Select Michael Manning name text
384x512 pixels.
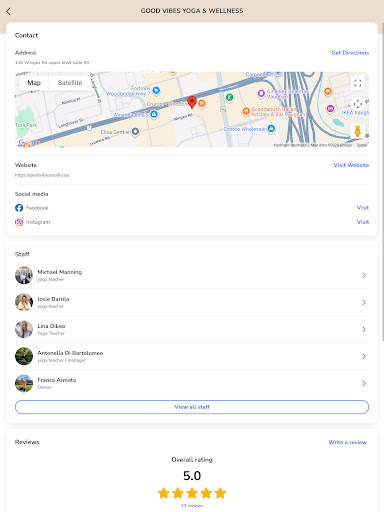click(x=60, y=272)
